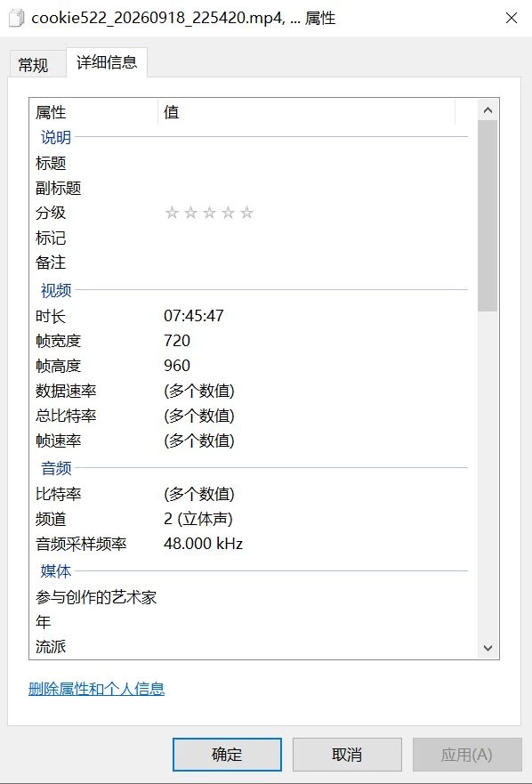Click the 值 column header
Viewport: 532px width, 784px height.
pyautogui.click(x=307, y=112)
